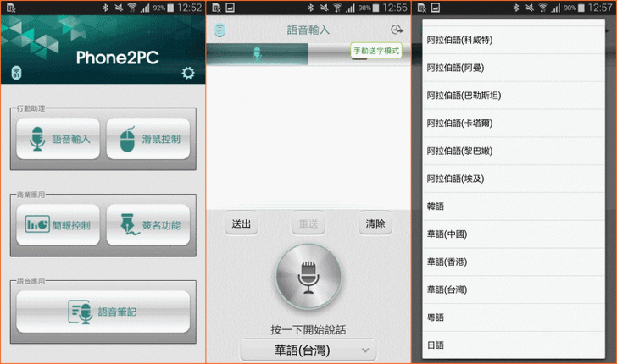This screenshot has width=617, height=364.
Task: Open the settings gear on Phone2PC home
Action: 188,73
